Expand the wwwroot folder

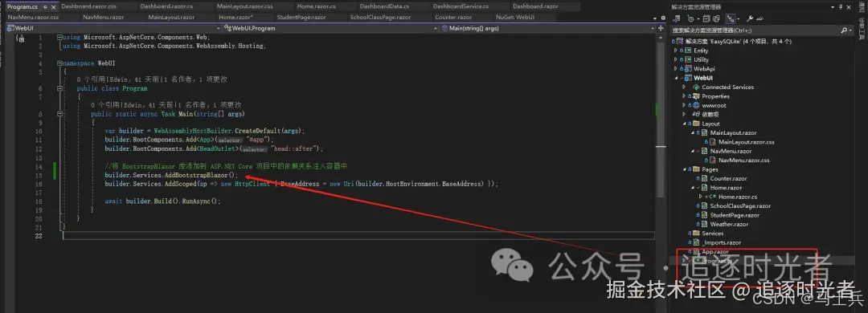point(684,105)
